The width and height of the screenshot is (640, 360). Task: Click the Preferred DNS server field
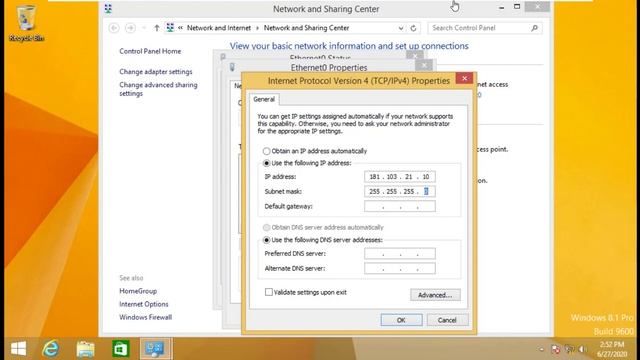click(400, 253)
